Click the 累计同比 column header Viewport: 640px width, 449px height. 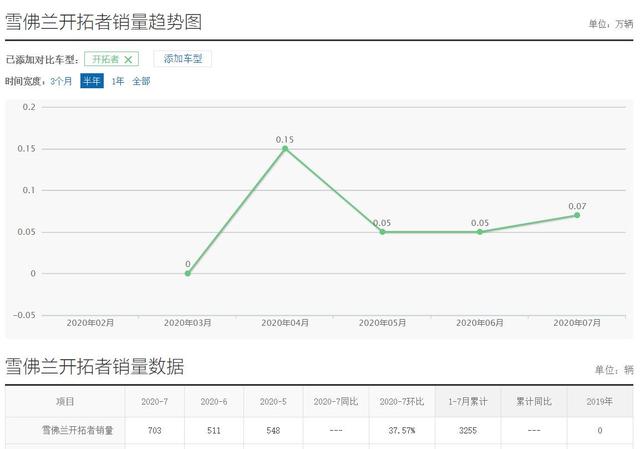534,402
